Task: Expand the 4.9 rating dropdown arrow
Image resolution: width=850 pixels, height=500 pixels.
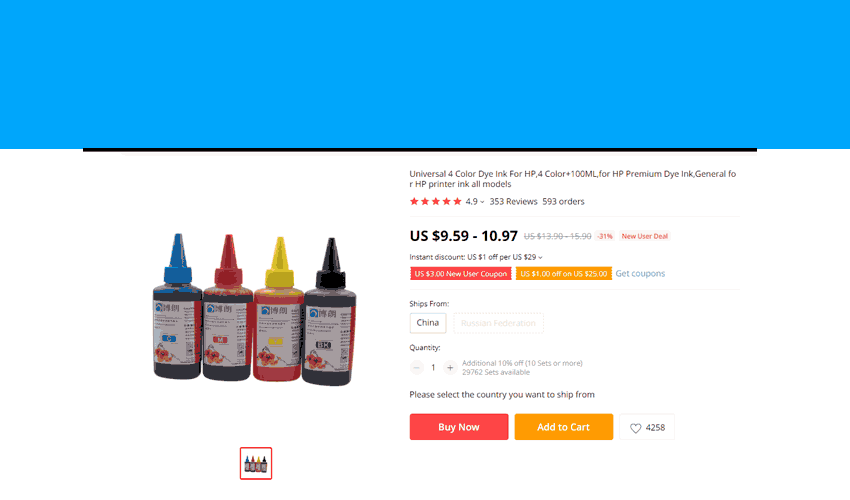Action: point(482,202)
